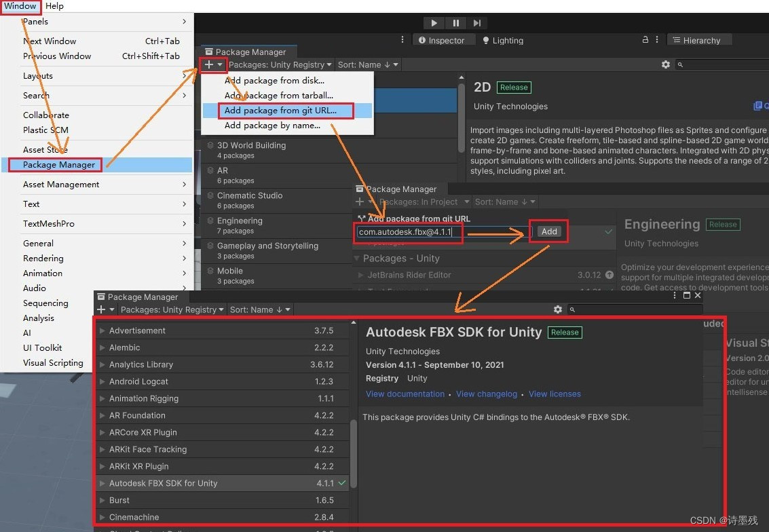Click the unlocked padlock icon near Hierarchy

point(644,39)
